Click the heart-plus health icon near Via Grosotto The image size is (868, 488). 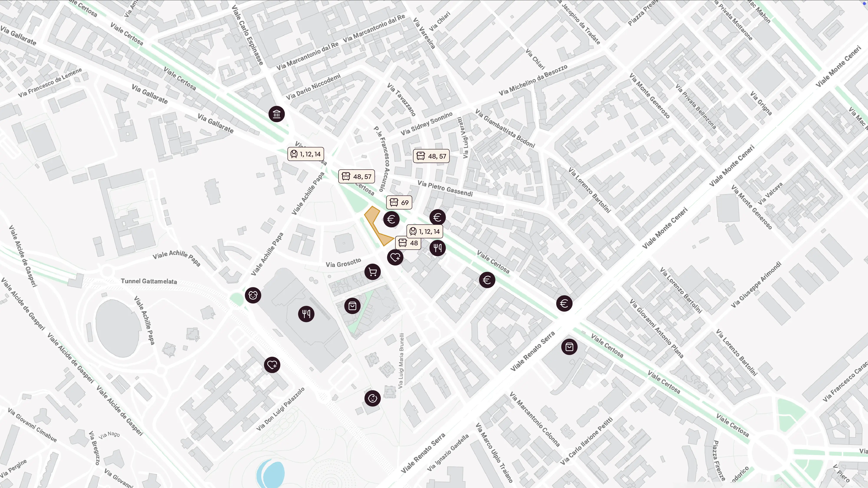click(395, 258)
